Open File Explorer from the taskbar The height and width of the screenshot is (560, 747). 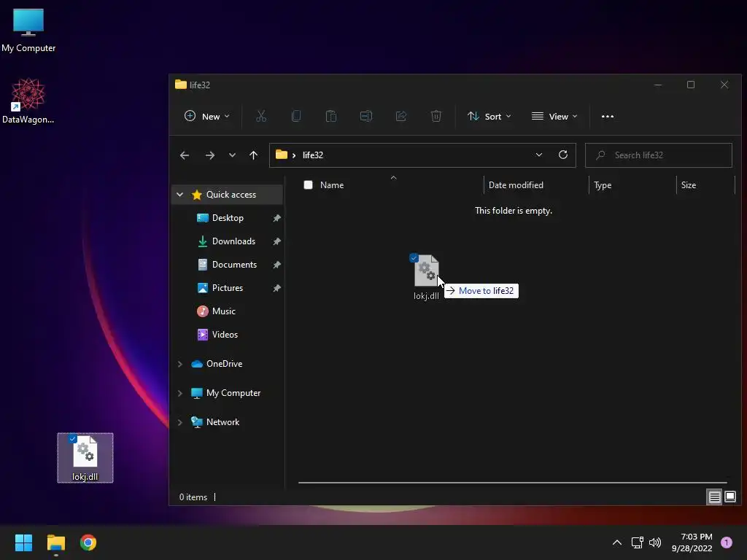[x=55, y=542]
